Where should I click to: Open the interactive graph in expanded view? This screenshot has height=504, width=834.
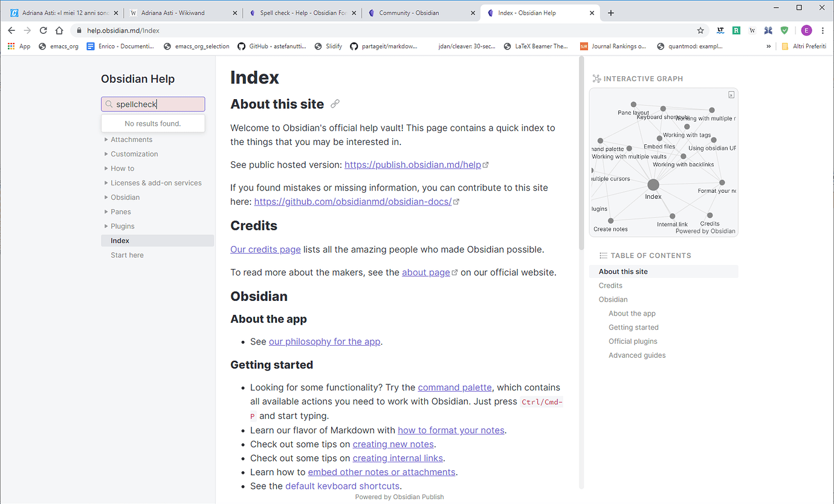coord(731,95)
